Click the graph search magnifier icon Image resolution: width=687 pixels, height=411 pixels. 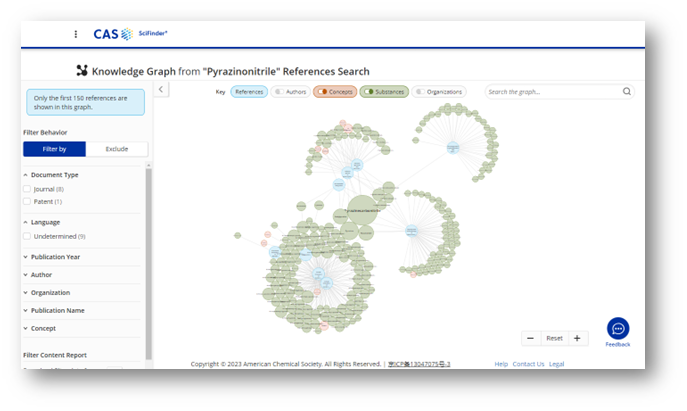[627, 91]
